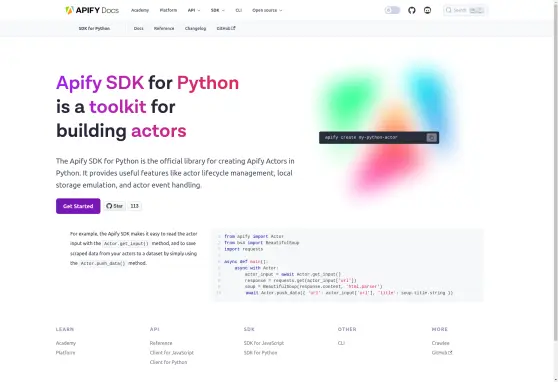Click the GitHub Star button
This screenshot has width=558, height=382.
pyautogui.click(x=115, y=206)
